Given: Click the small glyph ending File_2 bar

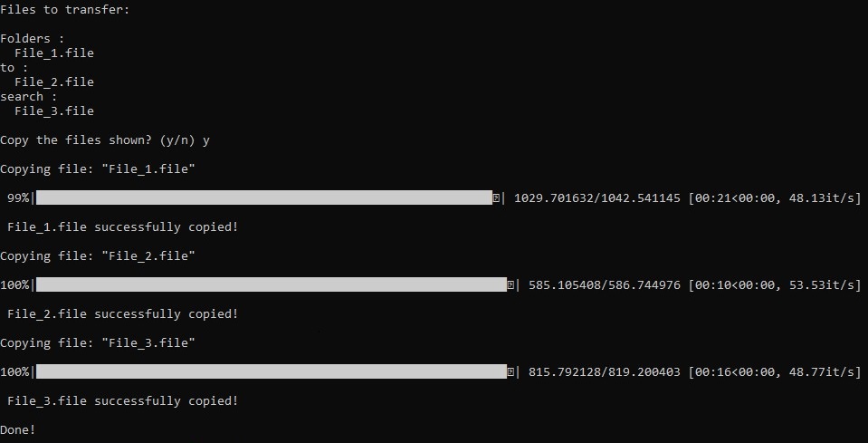Looking at the screenshot, I should coord(510,284).
